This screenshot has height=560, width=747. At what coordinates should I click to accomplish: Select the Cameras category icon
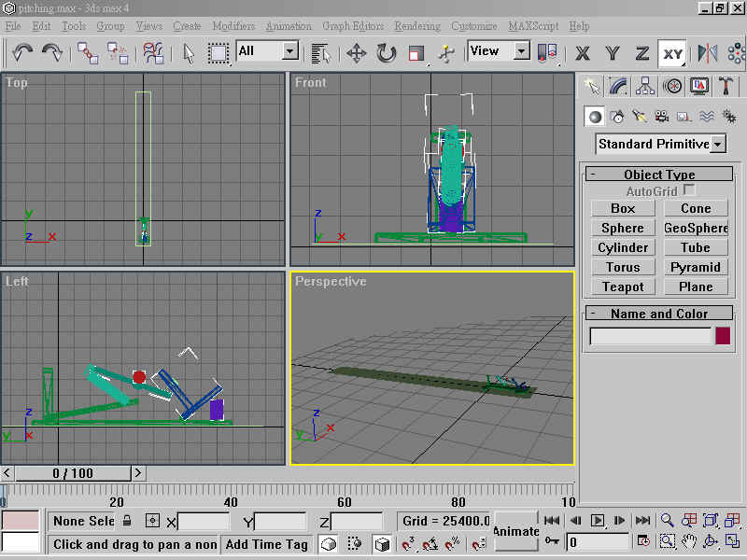(x=662, y=116)
